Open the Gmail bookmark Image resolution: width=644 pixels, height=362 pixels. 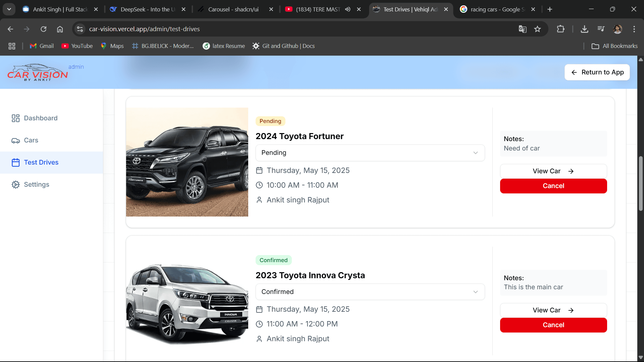[42, 46]
